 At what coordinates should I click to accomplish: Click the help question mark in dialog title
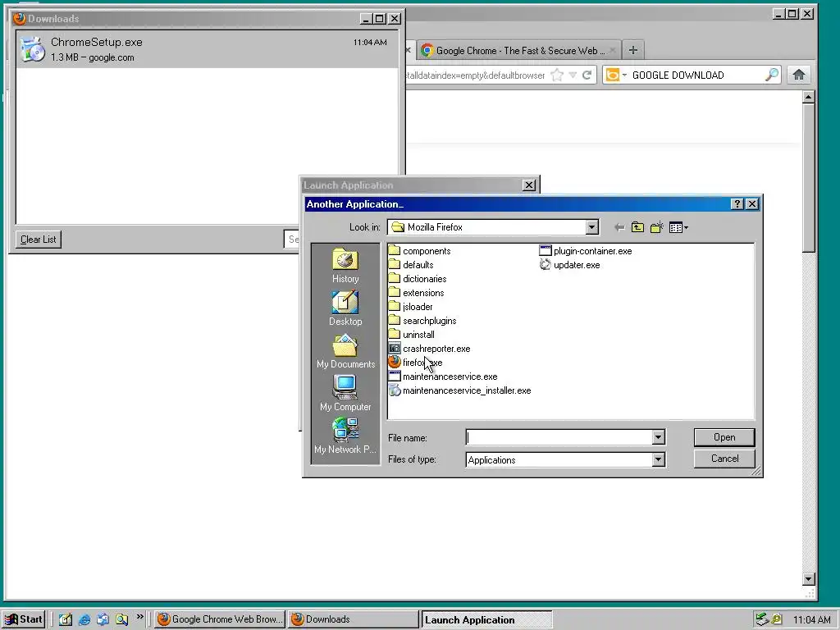737,203
